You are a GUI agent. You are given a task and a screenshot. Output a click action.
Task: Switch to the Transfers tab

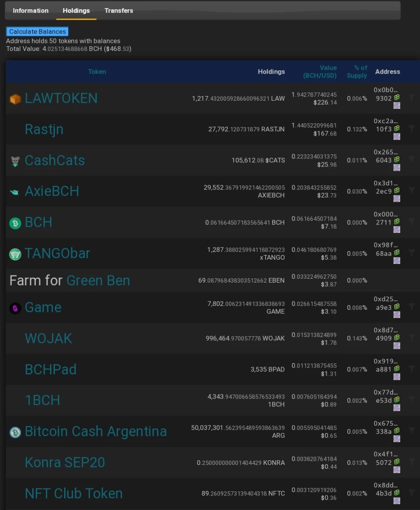[119, 11]
